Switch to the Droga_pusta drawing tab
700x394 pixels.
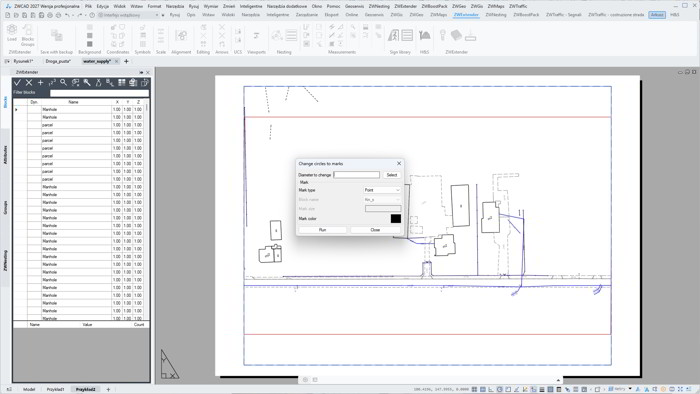tap(58, 62)
